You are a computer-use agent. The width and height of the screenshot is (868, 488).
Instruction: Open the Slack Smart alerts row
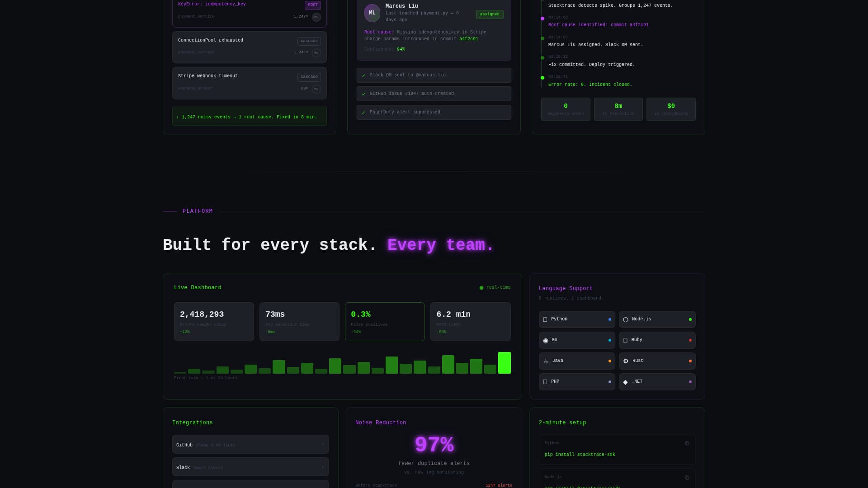pos(250,467)
